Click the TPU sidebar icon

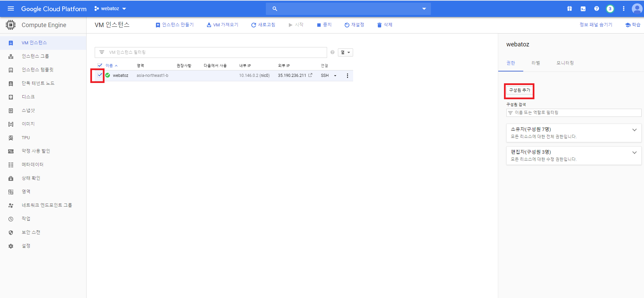coord(11,138)
